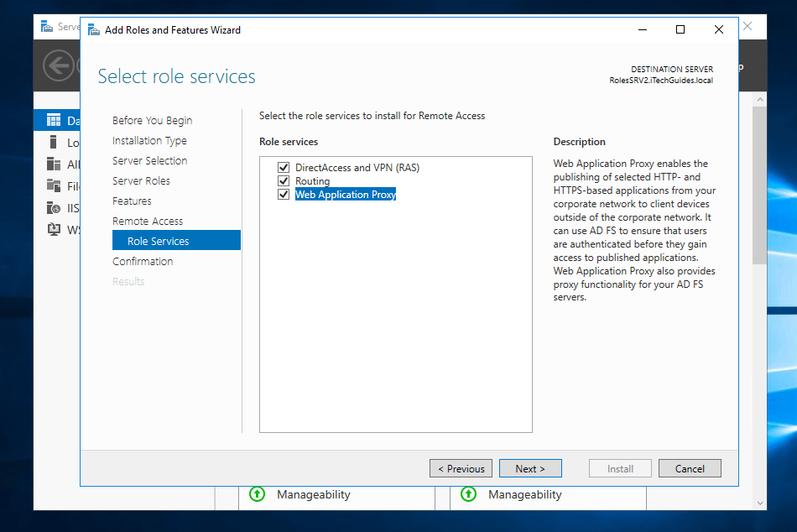Cancel the Add Roles wizard
Viewport: 797px width, 532px height.
point(690,469)
